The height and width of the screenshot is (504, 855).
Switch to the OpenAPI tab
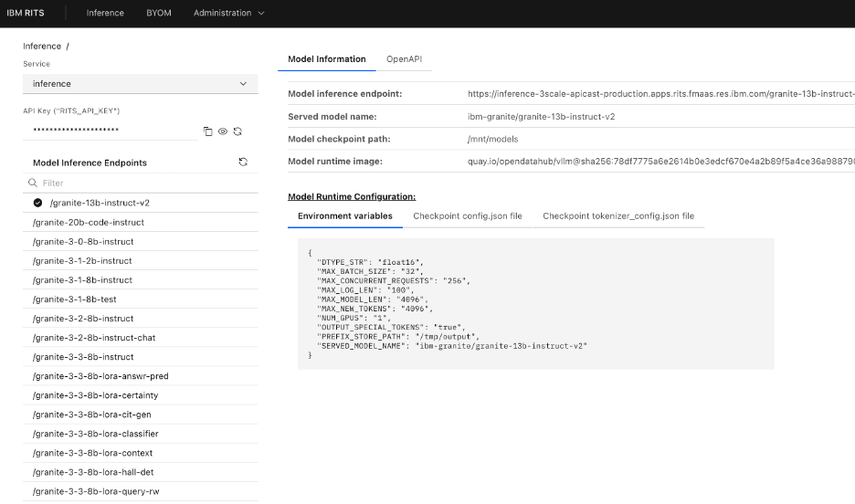click(x=403, y=59)
